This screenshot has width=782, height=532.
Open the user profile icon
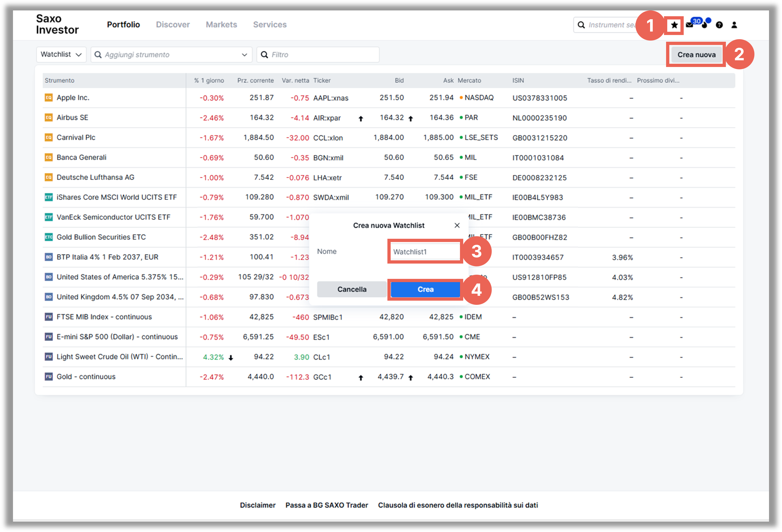pos(734,25)
